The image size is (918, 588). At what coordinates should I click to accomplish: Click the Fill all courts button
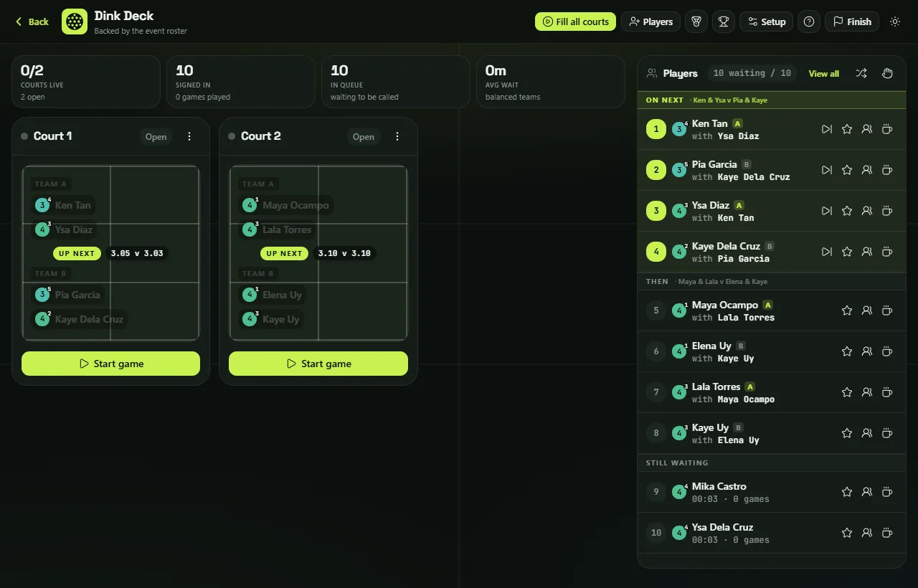(576, 22)
